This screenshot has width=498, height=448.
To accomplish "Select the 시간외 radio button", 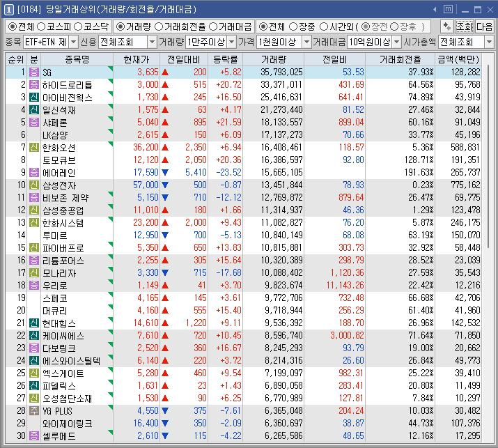I will click(x=324, y=26).
